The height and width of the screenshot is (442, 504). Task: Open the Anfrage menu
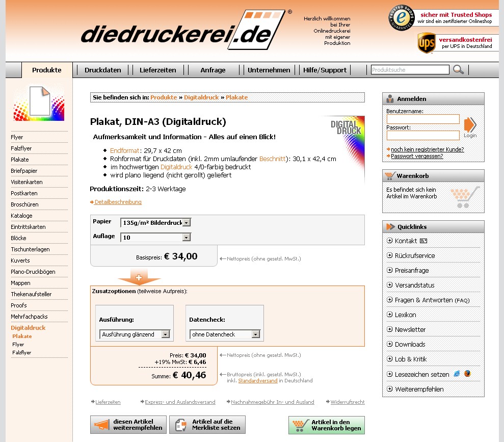tap(213, 70)
